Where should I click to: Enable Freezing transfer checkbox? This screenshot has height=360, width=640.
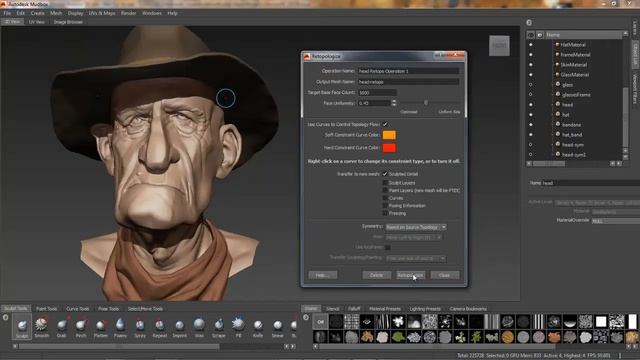tap(385, 213)
